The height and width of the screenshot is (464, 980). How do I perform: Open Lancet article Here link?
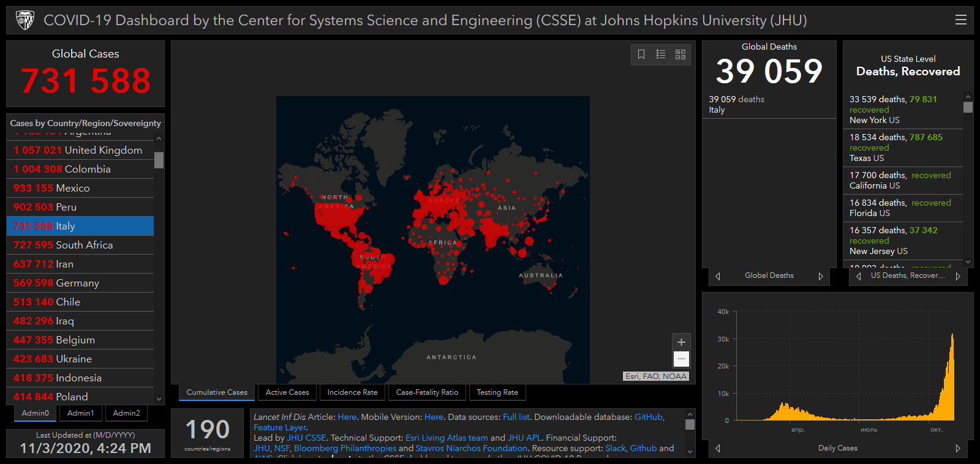[347, 417]
